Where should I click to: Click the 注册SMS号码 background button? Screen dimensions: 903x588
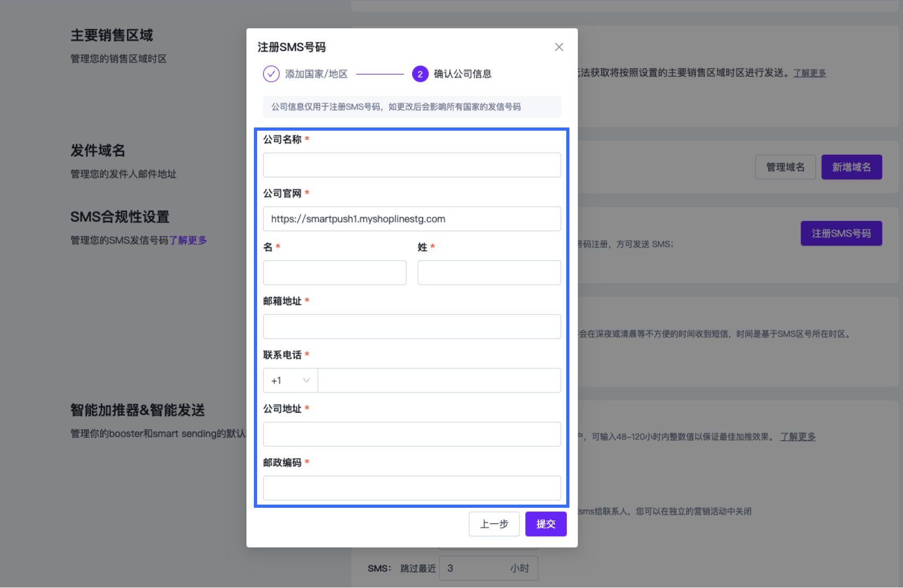(x=841, y=233)
